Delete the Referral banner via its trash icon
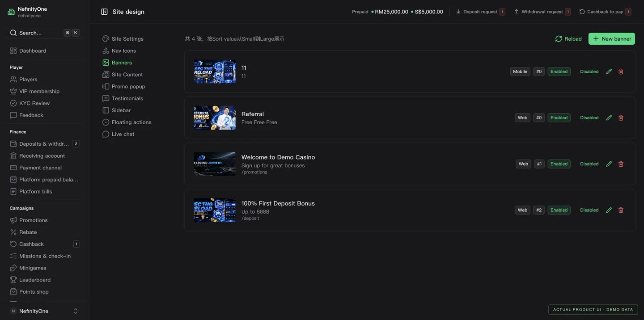The width and height of the screenshot is (644, 320). (x=621, y=118)
